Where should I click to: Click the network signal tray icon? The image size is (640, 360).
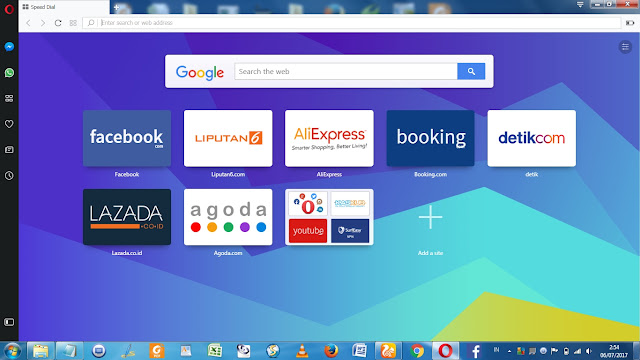[x=578, y=351]
